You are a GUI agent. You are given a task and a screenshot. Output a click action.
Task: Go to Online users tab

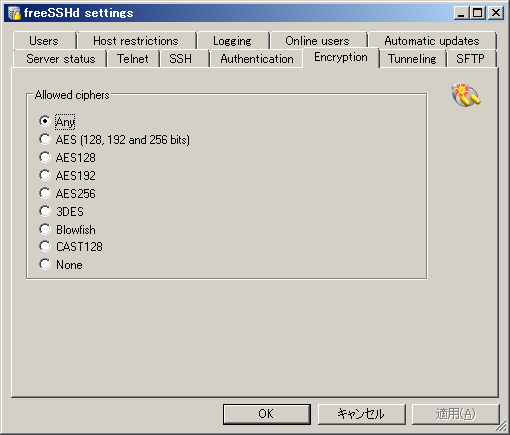[318, 41]
